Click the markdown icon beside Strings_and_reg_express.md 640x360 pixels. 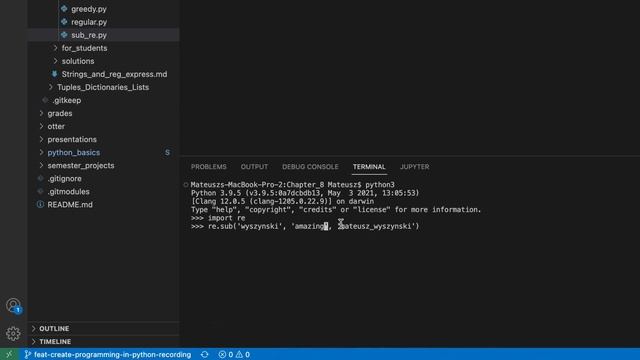(x=54, y=74)
